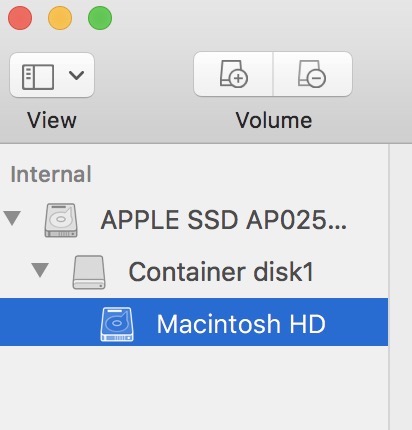Click the Container disk1 drive icon
412x430 pixels.
(89, 272)
